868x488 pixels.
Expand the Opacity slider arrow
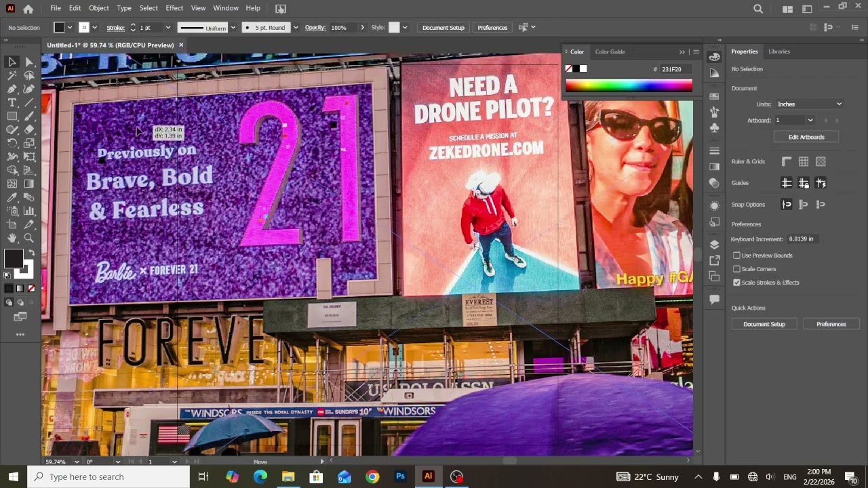point(362,28)
